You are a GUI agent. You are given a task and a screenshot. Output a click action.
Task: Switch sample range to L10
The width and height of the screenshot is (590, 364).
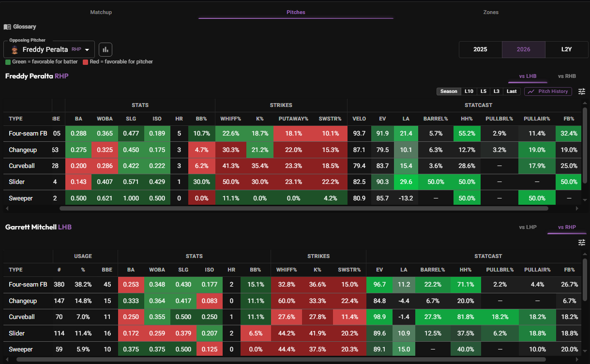469,91
